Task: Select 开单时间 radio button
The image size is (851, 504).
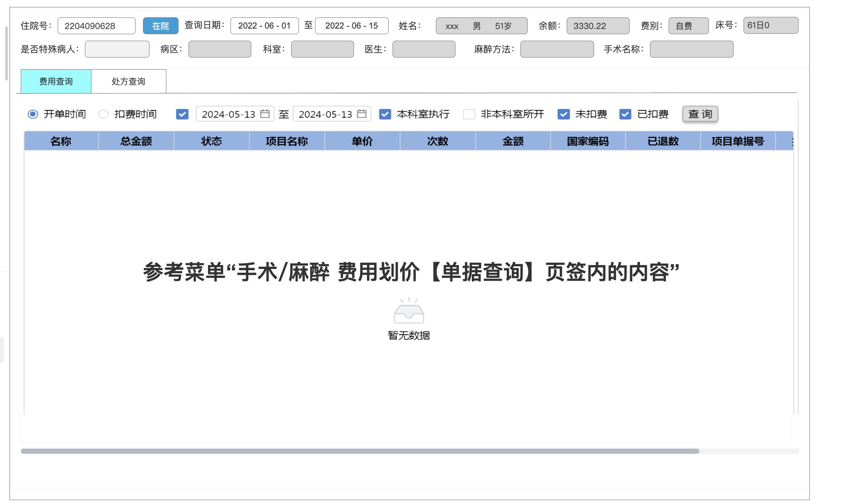Action: 33,114
